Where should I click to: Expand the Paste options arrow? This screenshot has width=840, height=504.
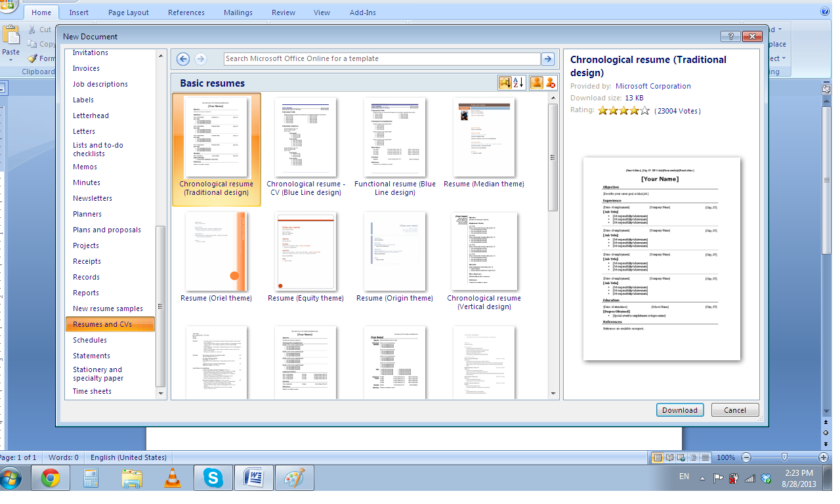click(11, 60)
